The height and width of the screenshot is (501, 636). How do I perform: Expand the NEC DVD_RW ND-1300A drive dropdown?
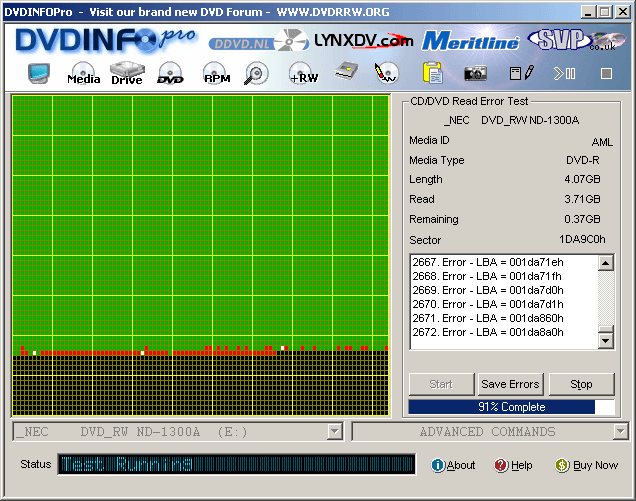click(335, 432)
